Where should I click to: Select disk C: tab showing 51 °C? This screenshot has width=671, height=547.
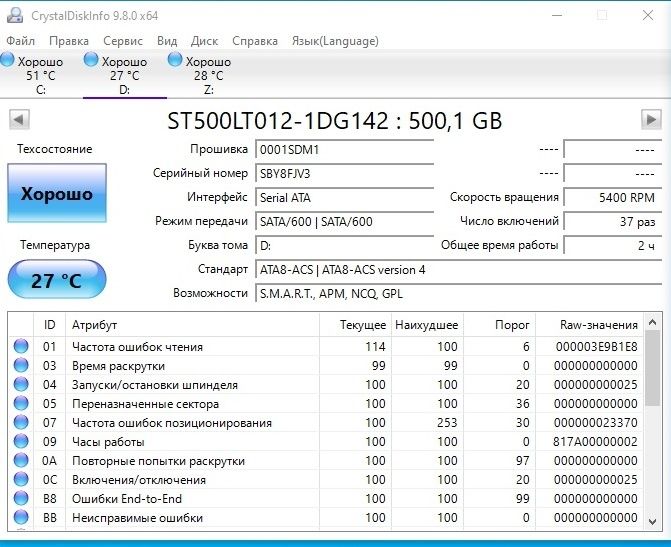click(40, 75)
